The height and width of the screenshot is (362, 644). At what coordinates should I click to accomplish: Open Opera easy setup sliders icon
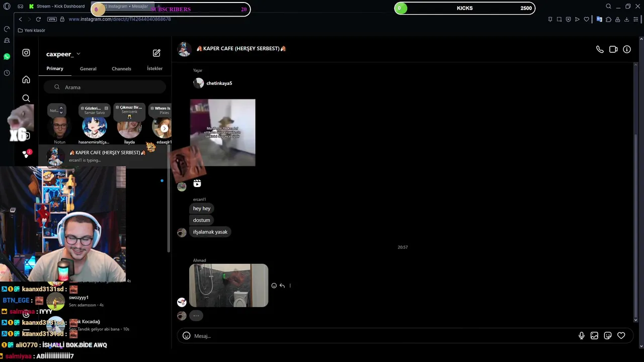pos(636,19)
